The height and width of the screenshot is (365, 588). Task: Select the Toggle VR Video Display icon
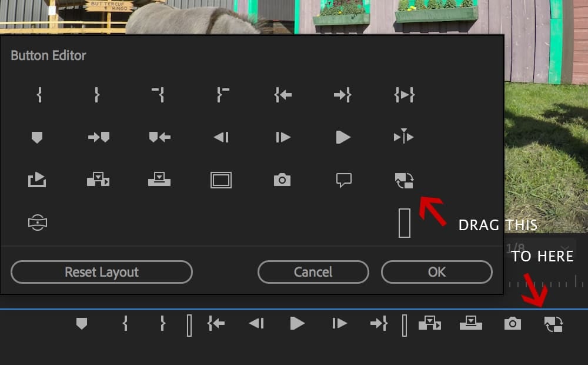[x=38, y=222]
